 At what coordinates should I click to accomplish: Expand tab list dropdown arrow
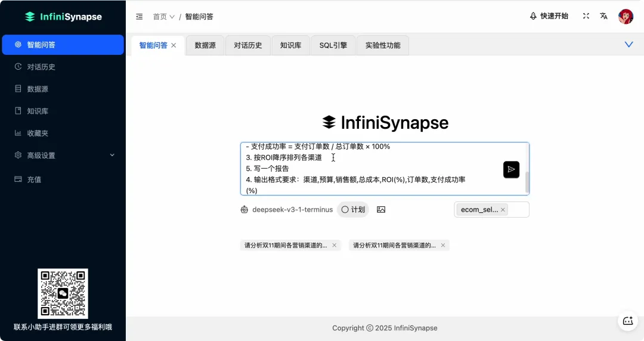click(x=629, y=44)
